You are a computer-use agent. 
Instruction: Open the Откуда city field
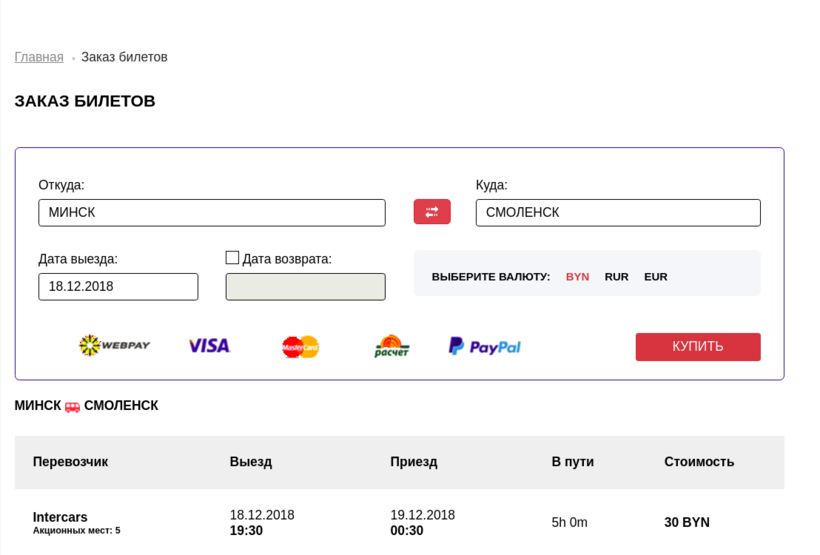(212, 213)
